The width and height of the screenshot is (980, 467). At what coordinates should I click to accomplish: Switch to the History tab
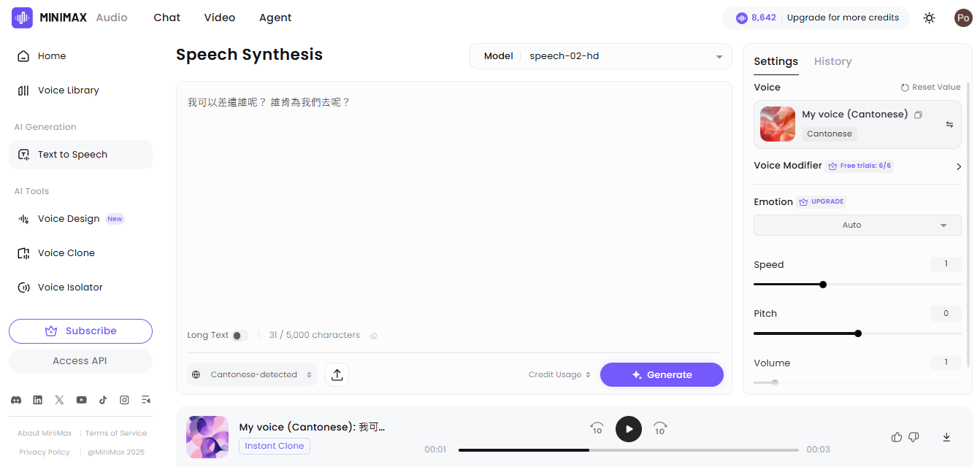[832, 61]
